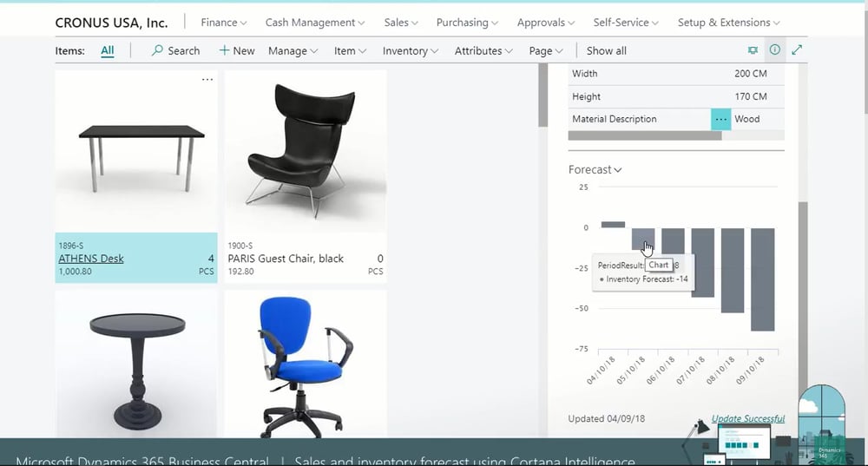This screenshot has width=868, height=466.
Task: Select the round pedestal table image
Action: [x=136, y=364]
